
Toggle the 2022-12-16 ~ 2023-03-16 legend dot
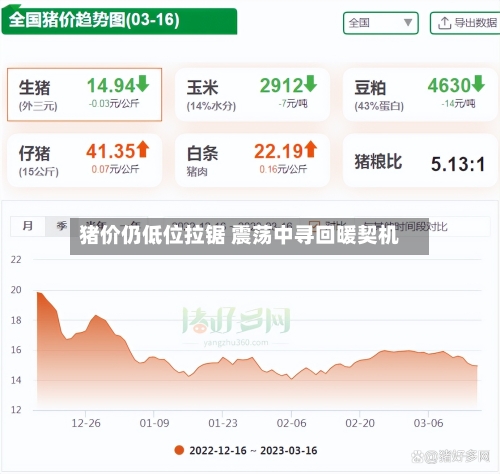click(x=179, y=450)
